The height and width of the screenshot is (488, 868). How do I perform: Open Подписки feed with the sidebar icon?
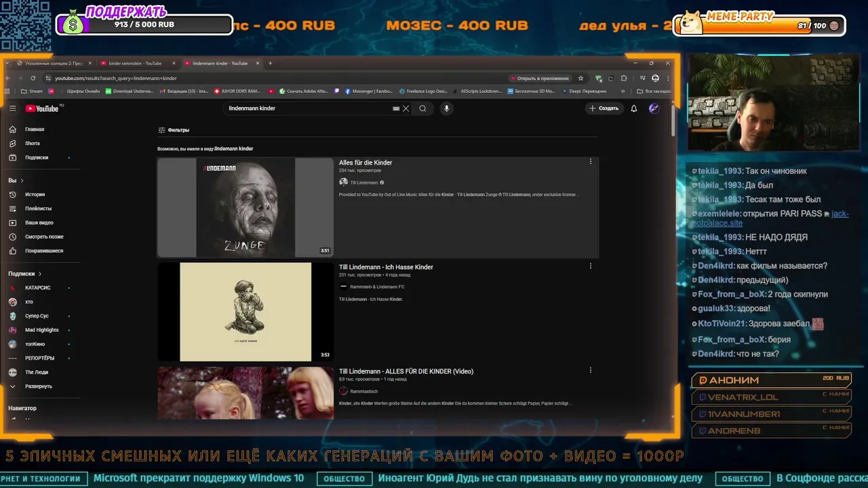click(12, 157)
